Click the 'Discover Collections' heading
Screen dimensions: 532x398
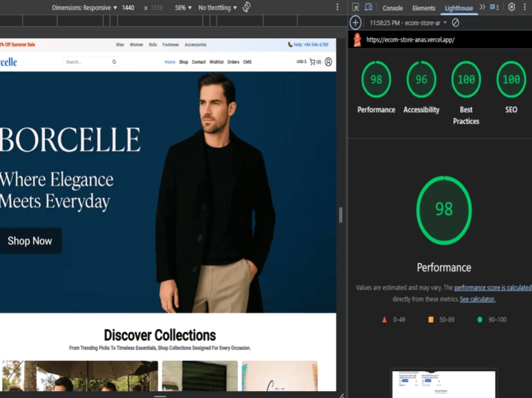click(x=160, y=335)
